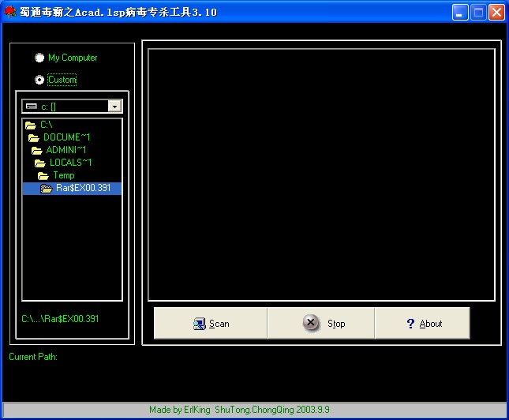Open the About dialog button
Screen dimensions: 509x420
(422, 324)
